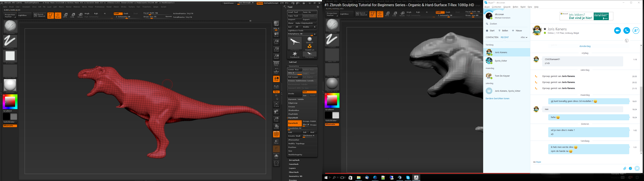The height and width of the screenshot is (181, 644).
Task: Select the Scroll canvas icon
Action: 276,34
